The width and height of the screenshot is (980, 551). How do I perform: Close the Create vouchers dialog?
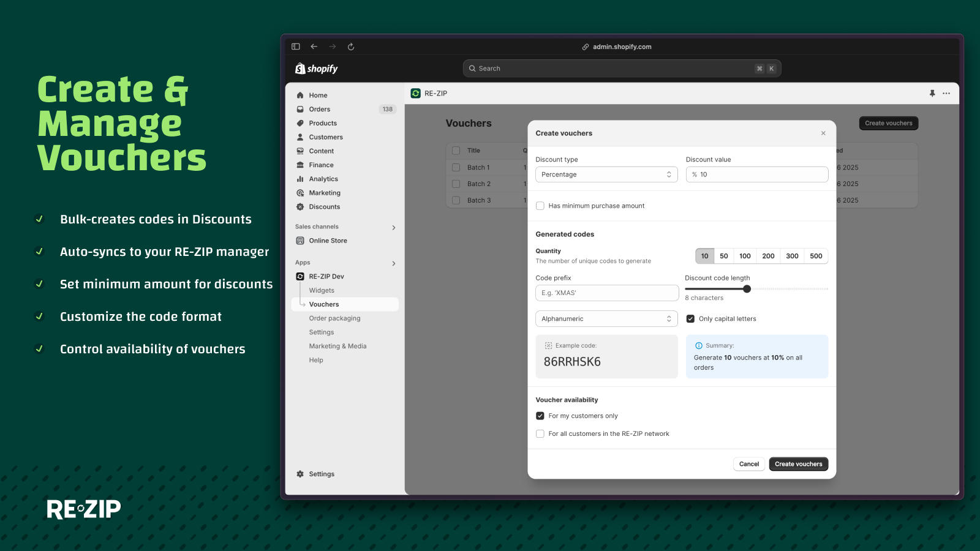pos(823,133)
